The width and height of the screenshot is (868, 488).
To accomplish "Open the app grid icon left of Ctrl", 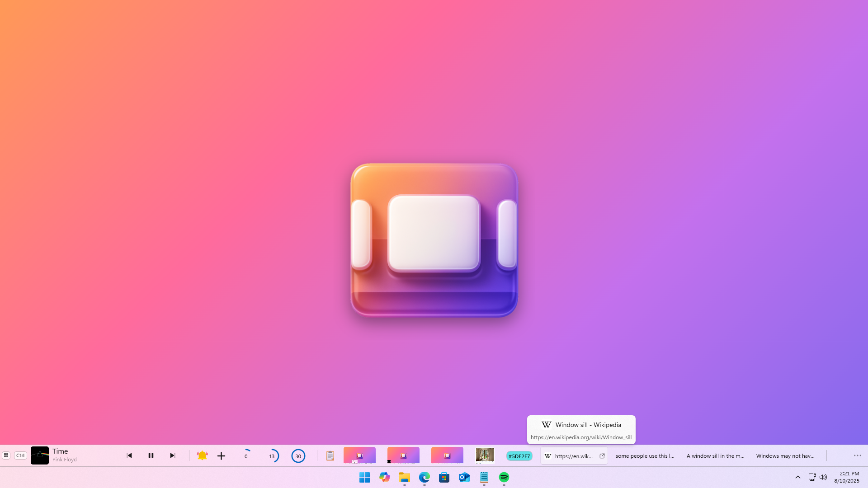I will (6, 455).
